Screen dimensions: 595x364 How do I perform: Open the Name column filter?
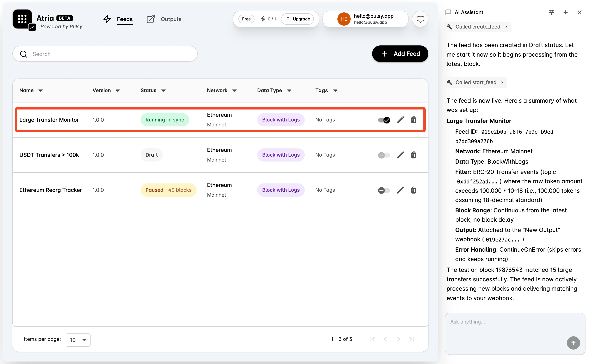click(x=41, y=90)
